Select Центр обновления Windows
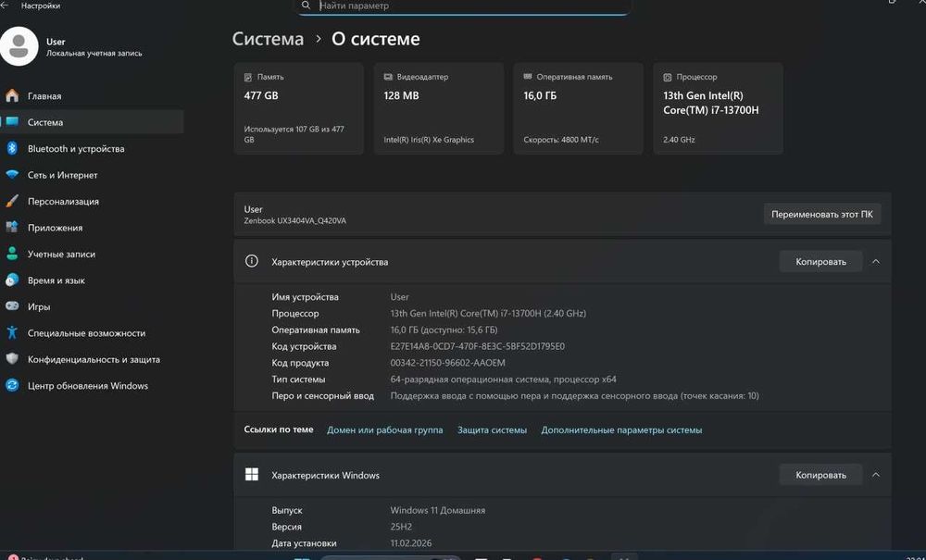The height and width of the screenshot is (560, 926). click(x=92, y=385)
